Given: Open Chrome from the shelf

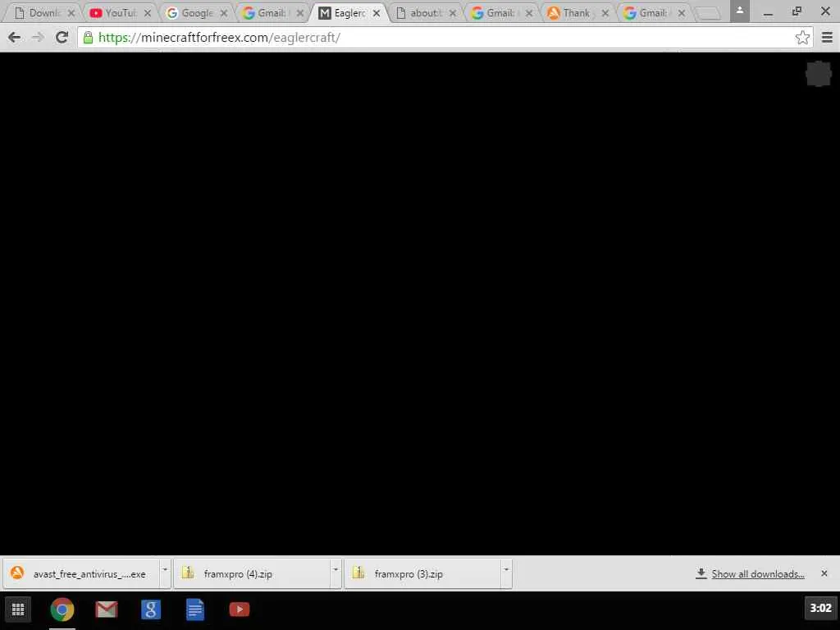Looking at the screenshot, I should pyautogui.click(x=62, y=609).
